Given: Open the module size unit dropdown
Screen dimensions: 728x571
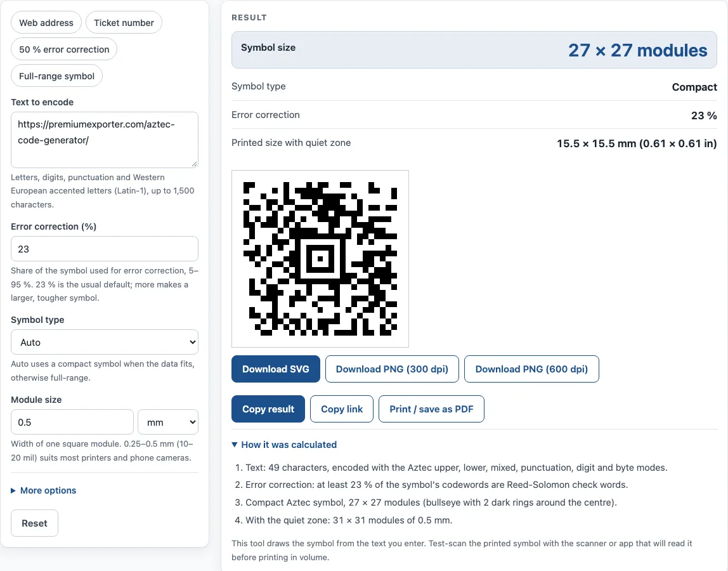Looking at the screenshot, I should pos(168,423).
